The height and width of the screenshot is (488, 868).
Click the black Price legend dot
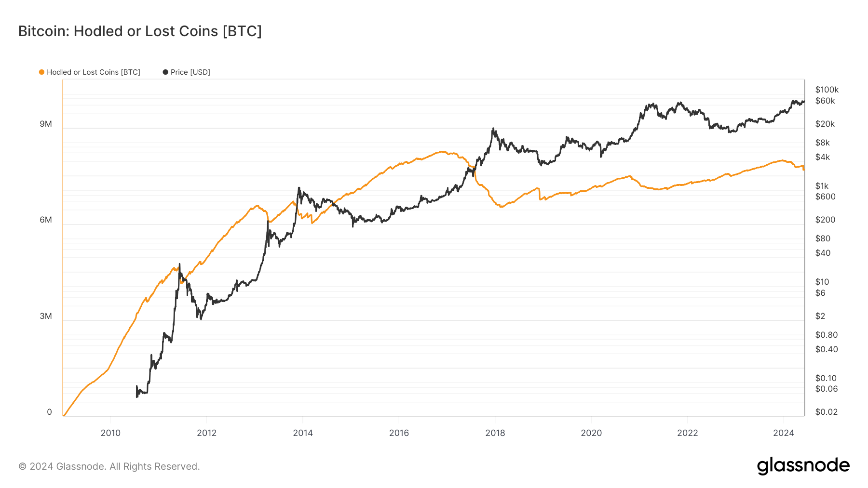tap(165, 72)
